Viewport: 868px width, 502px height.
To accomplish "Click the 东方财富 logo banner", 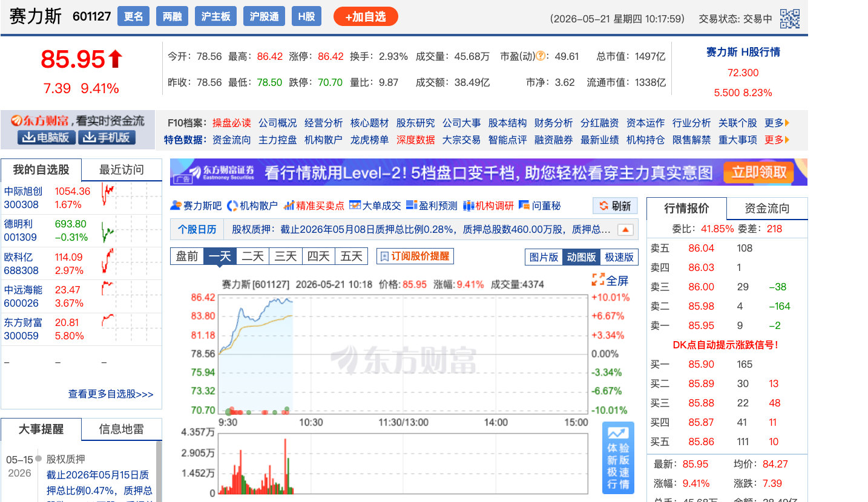I will click(x=77, y=121).
